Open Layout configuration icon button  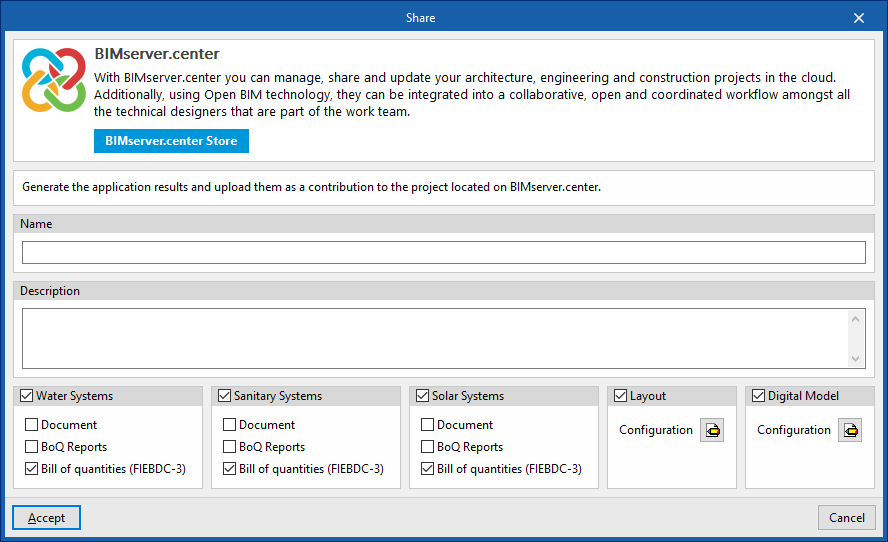click(x=712, y=430)
